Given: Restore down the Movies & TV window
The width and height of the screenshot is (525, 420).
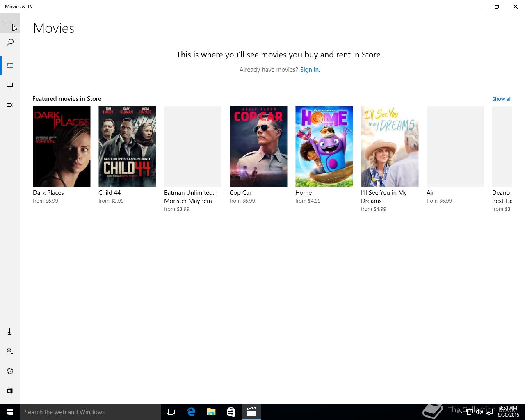Looking at the screenshot, I should tap(497, 7).
